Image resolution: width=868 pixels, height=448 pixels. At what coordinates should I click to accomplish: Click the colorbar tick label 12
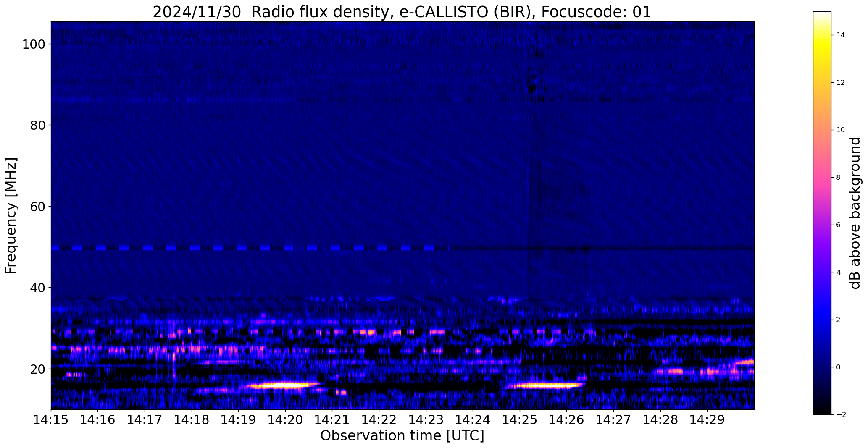click(x=841, y=83)
